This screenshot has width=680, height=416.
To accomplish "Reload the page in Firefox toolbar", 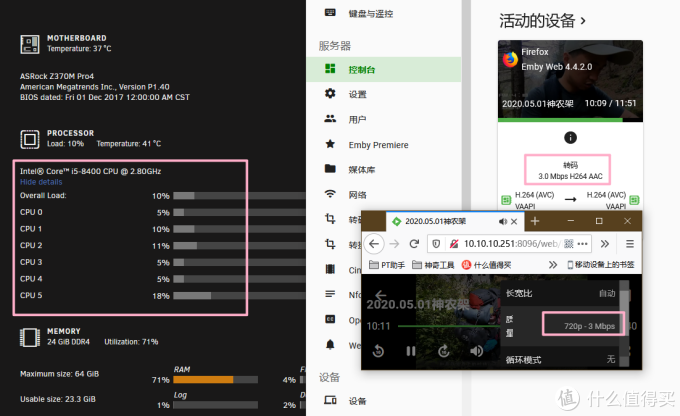I will [x=414, y=244].
